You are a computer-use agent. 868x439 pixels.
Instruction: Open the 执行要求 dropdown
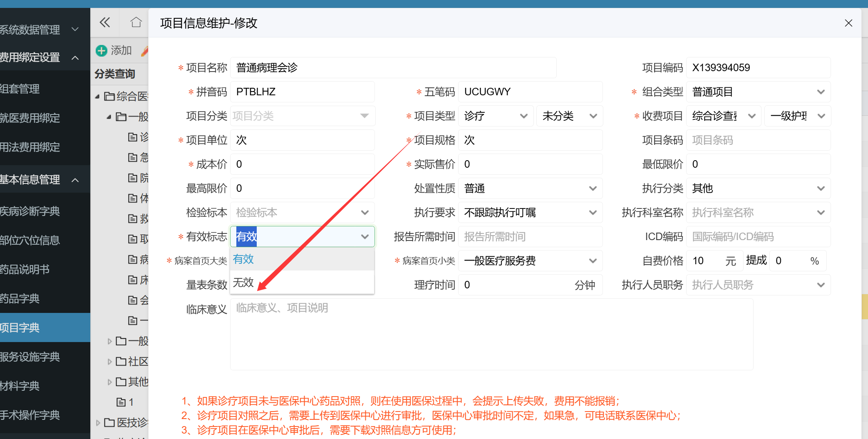530,213
